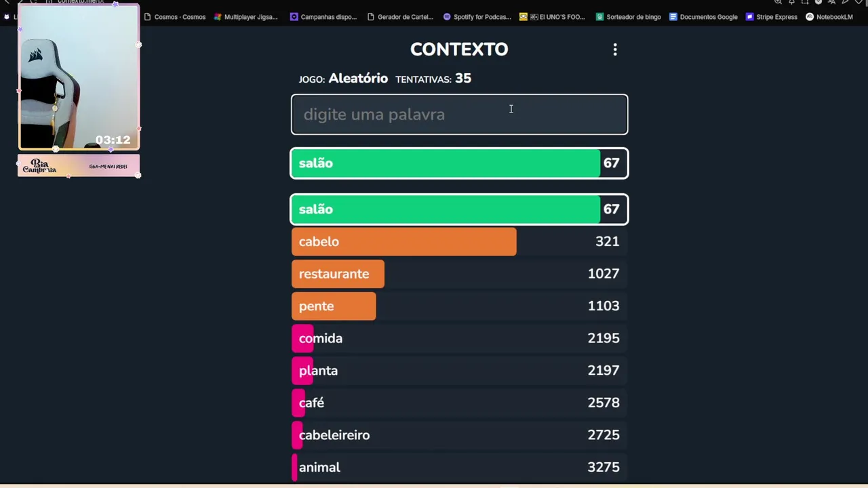
Task: Select the 'comida' guess row
Action: [459, 338]
